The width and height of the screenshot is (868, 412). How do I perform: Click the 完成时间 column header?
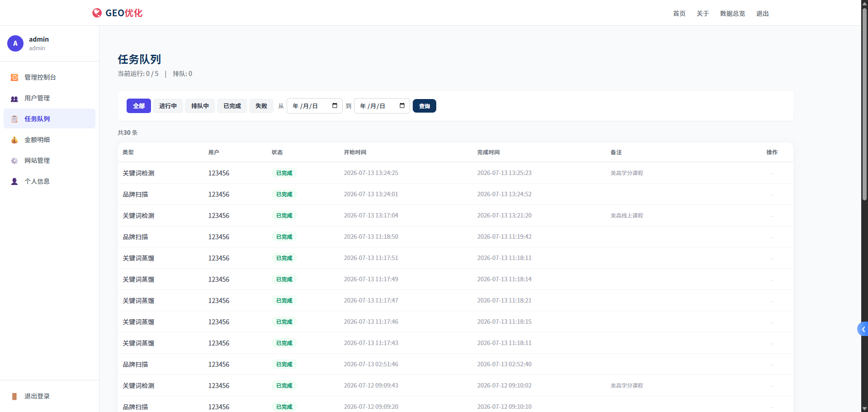488,152
